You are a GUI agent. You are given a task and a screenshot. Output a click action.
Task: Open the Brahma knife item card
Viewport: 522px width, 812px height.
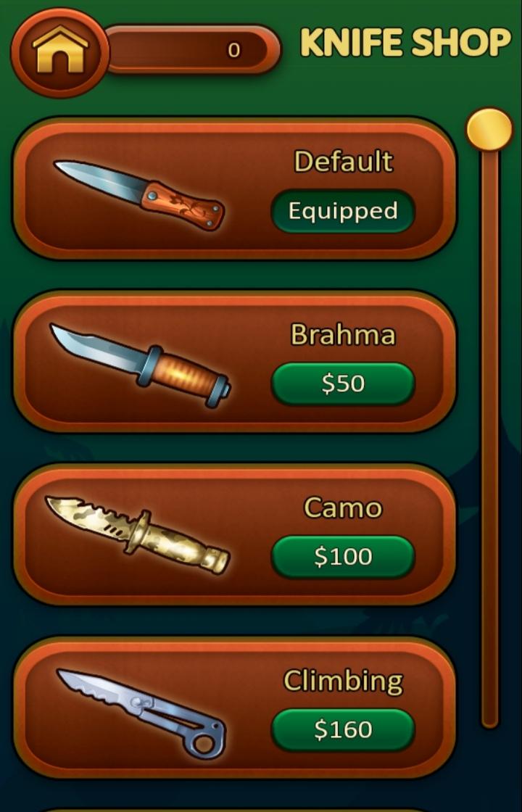(x=235, y=362)
